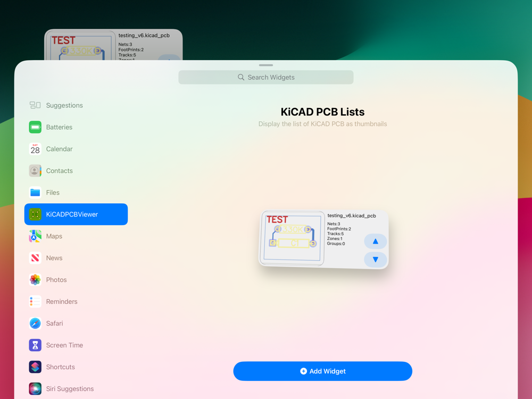Select the Suggestions label in the sidebar
The width and height of the screenshot is (532, 399).
[x=64, y=105]
